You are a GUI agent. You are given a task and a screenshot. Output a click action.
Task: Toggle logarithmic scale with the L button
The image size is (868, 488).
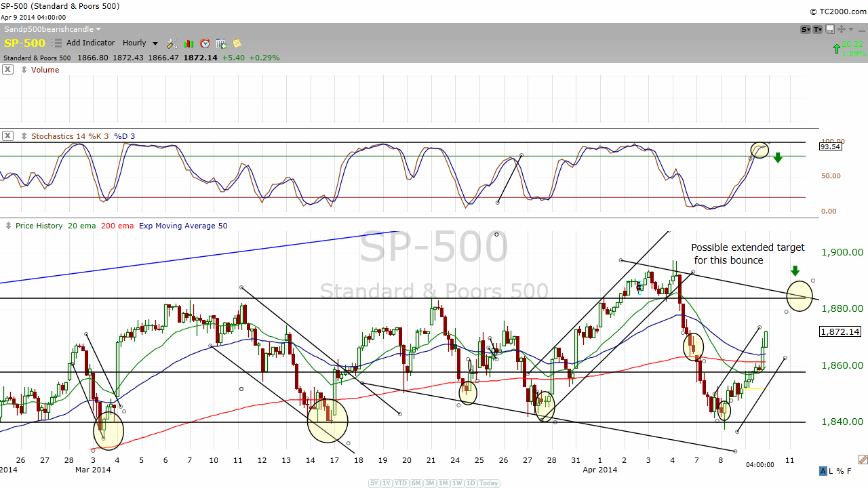(832, 471)
